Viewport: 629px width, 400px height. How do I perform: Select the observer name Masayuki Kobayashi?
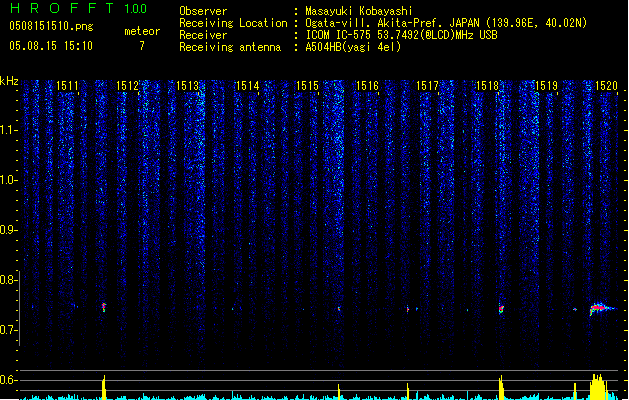359,11
